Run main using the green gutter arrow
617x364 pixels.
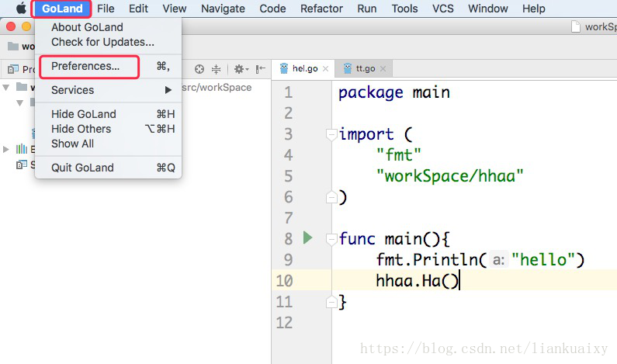tap(307, 237)
